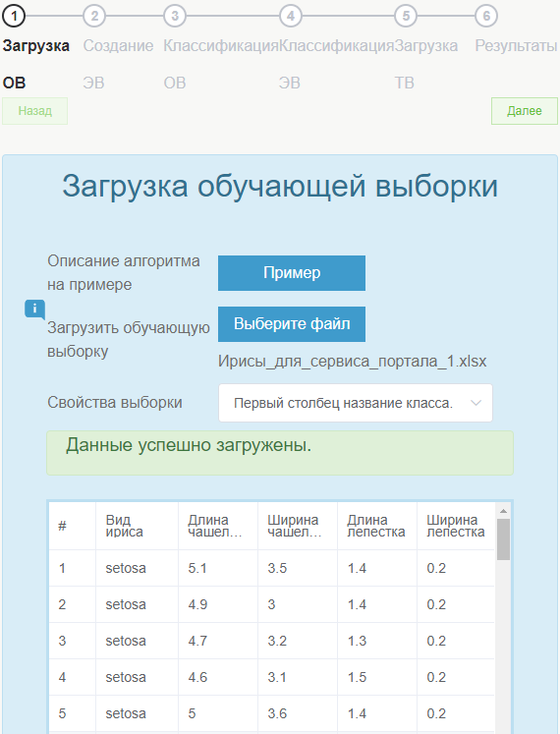This screenshot has width=560, height=734.
Task: Click the Данные успешно загружены message
Action: point(280,453)
